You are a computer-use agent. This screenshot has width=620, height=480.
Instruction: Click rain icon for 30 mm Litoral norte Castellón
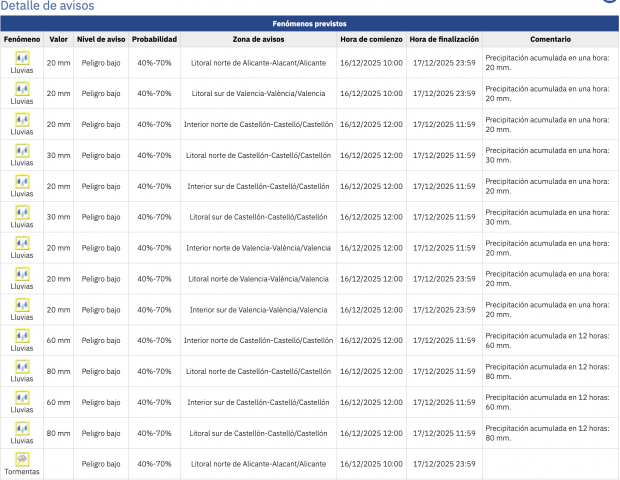(x=22, y=150)
